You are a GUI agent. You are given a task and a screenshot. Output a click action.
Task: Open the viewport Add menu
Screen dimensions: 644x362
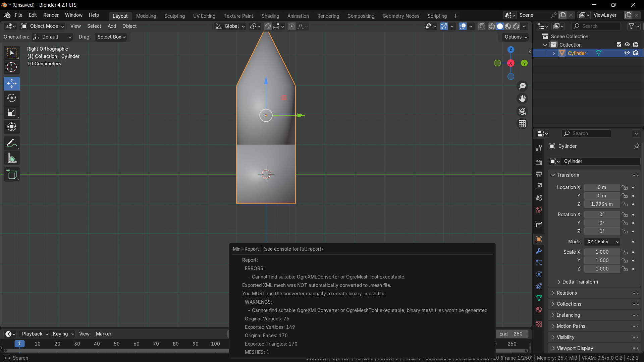112,26
